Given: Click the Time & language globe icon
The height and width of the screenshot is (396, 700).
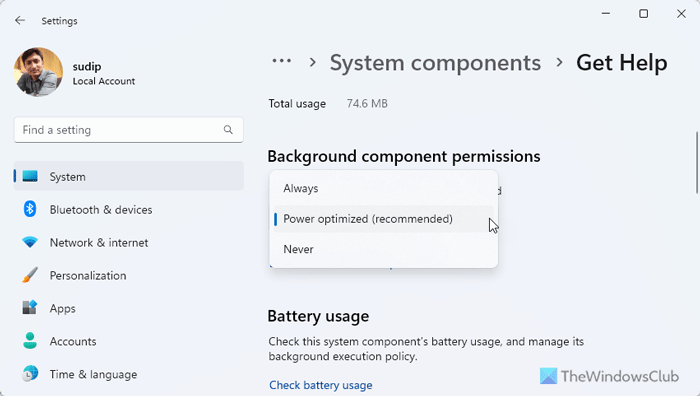Looking at the screenshot, I should [x=30, y=374].
